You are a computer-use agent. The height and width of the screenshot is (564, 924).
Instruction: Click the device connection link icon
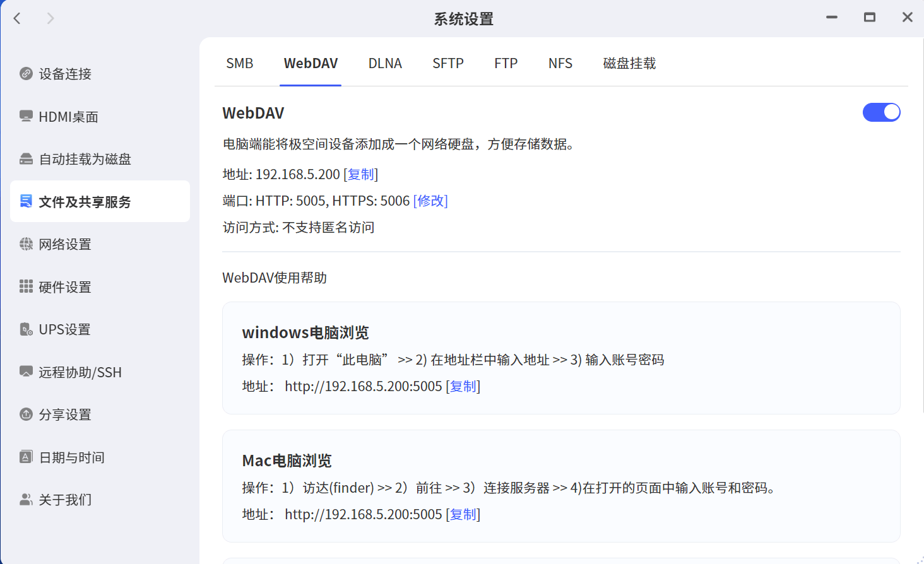(x=26, y=74)
